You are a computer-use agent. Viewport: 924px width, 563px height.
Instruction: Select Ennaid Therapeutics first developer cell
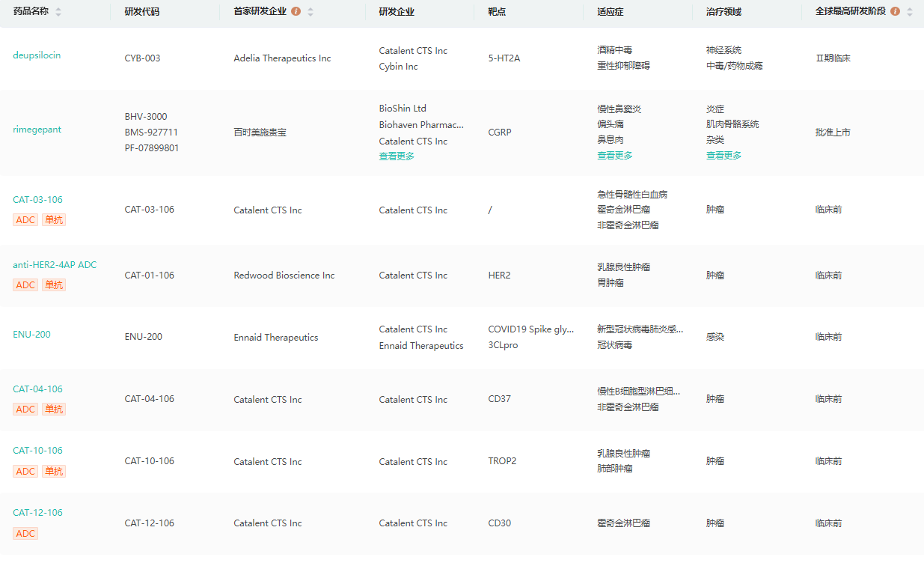click(276, 338)
